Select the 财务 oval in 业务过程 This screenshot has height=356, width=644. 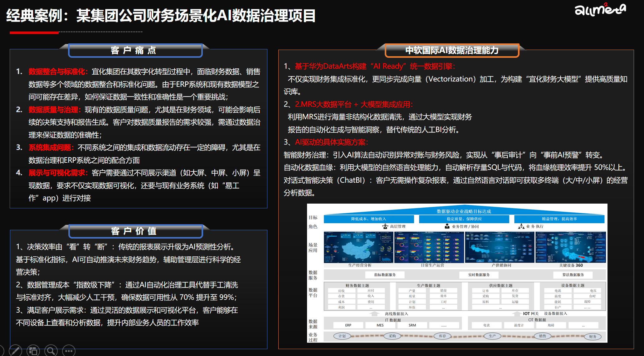click(593, 336)
